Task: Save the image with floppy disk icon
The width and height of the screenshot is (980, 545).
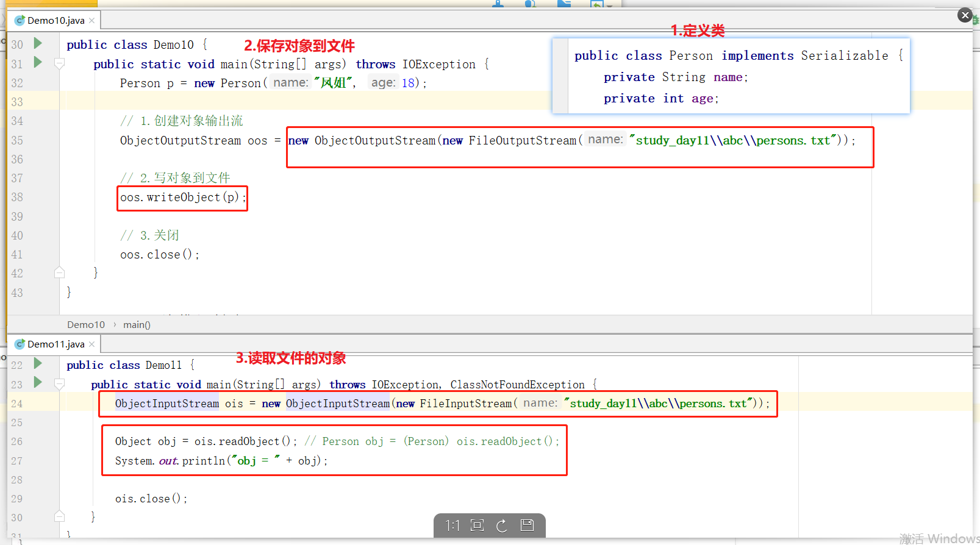Action: click(x=528, y=525)
